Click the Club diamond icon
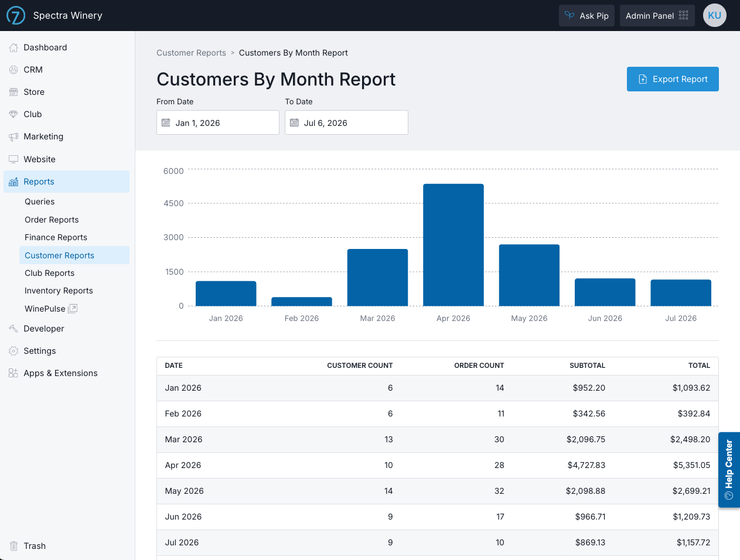The image size is (740, 560). (x=13, y=114)
